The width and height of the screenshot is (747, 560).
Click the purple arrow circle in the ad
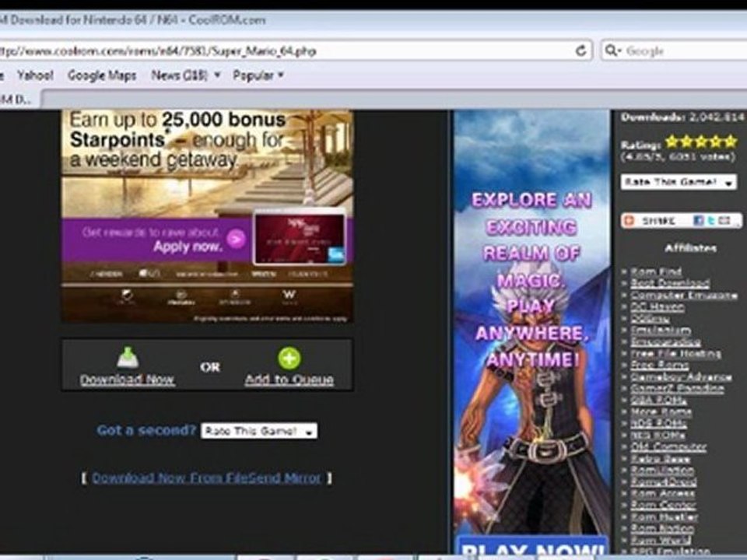coord(236,239)
